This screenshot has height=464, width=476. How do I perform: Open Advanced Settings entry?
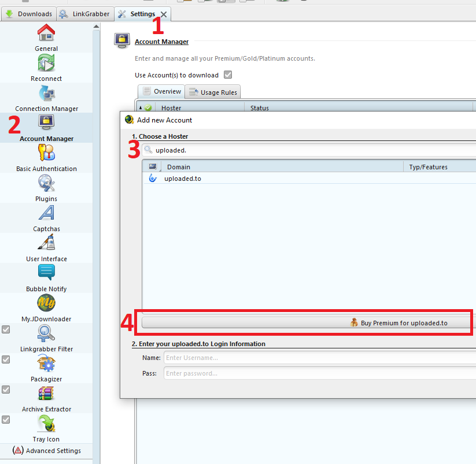click(x=46, y=451)
